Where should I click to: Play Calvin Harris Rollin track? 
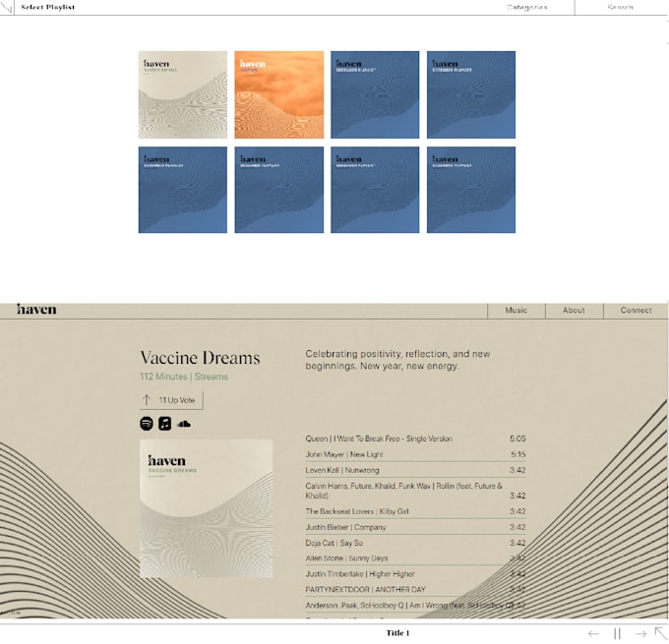[415, 491]
